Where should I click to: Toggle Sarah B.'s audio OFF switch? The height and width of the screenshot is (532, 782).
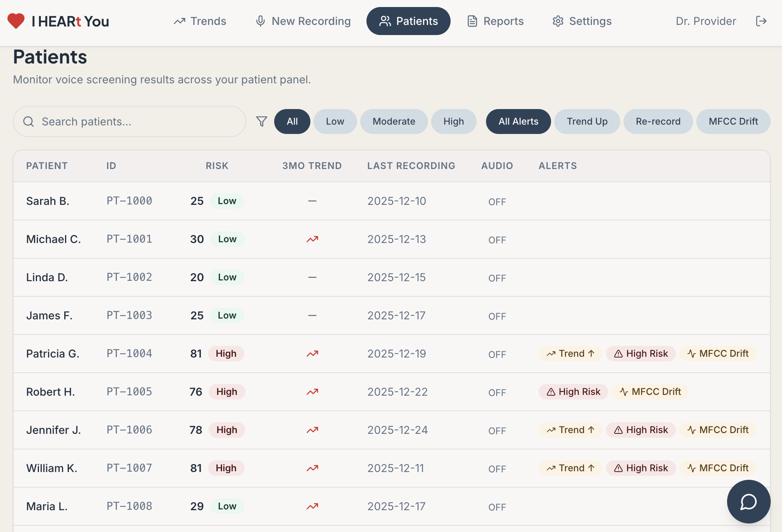(x=497, y=202)
